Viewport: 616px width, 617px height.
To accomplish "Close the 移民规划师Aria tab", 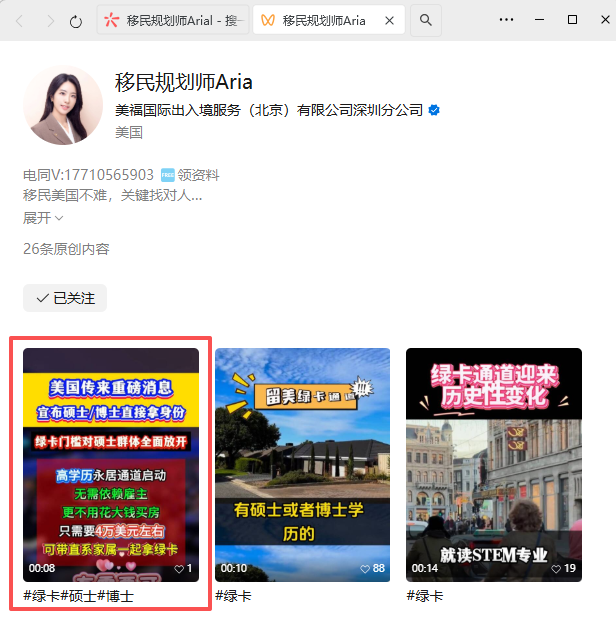I will coord(389,20).
